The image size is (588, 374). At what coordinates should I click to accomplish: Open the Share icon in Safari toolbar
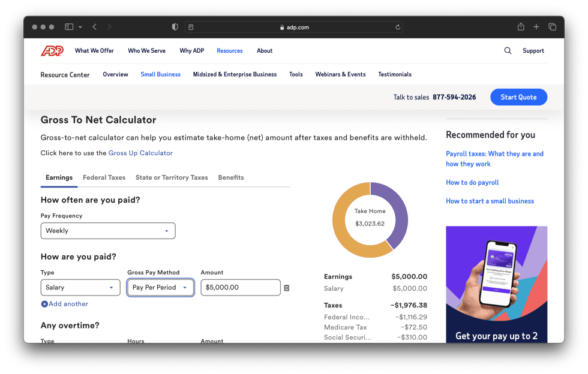tap(521, 26)
